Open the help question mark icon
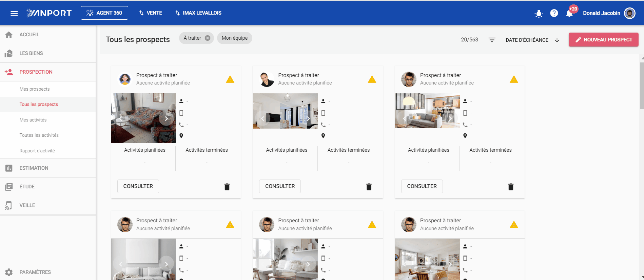Image resolution: width=644 pixels, height=280 pixels. (x=554, y=13)
